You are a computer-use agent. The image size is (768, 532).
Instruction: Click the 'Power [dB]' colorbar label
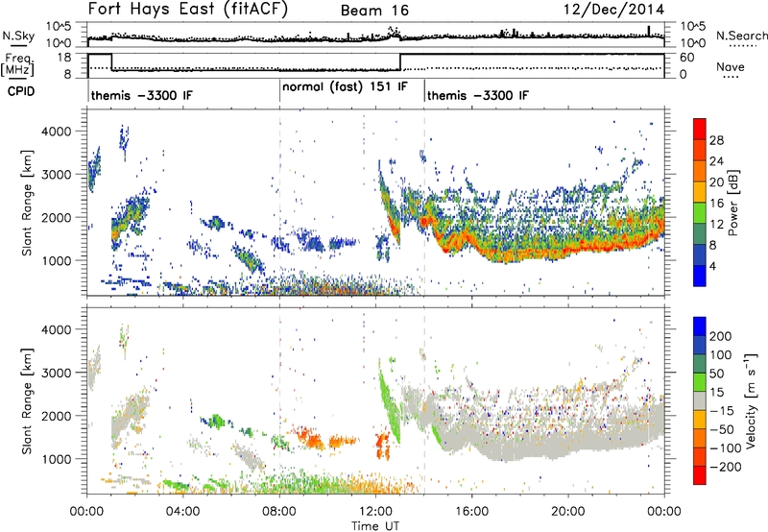pos(732,203)
